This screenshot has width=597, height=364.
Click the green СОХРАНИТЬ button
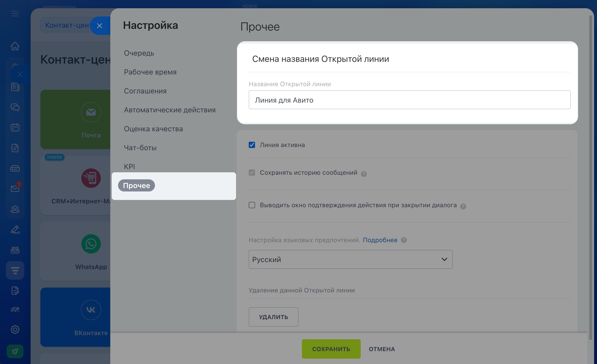pos(331,349)
